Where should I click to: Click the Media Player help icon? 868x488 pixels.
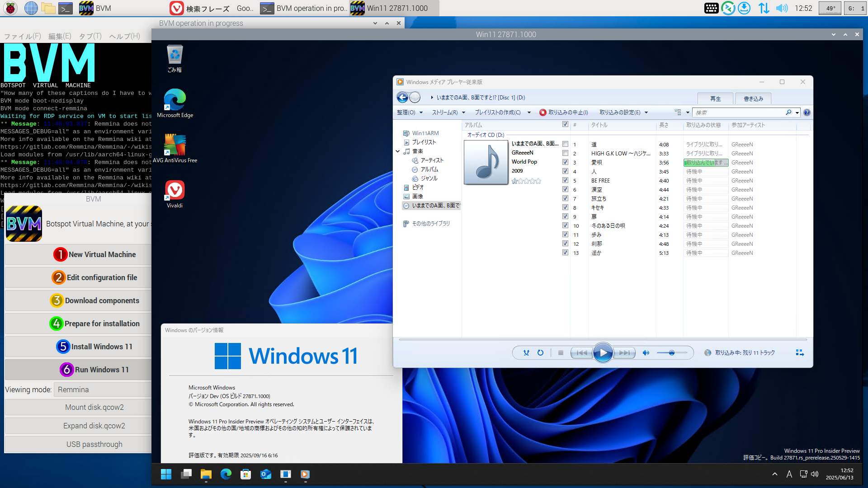[x=807, y=113]
